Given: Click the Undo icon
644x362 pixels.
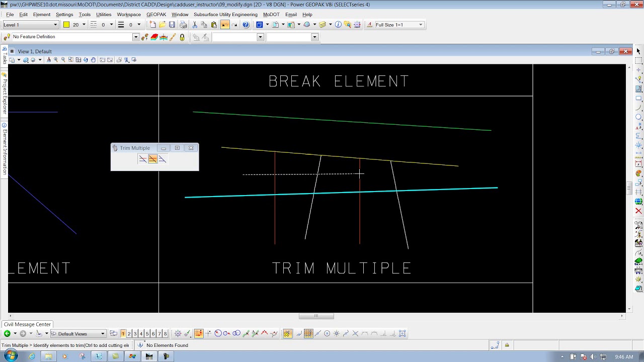Looking at the screenshot, I should 225,25.
